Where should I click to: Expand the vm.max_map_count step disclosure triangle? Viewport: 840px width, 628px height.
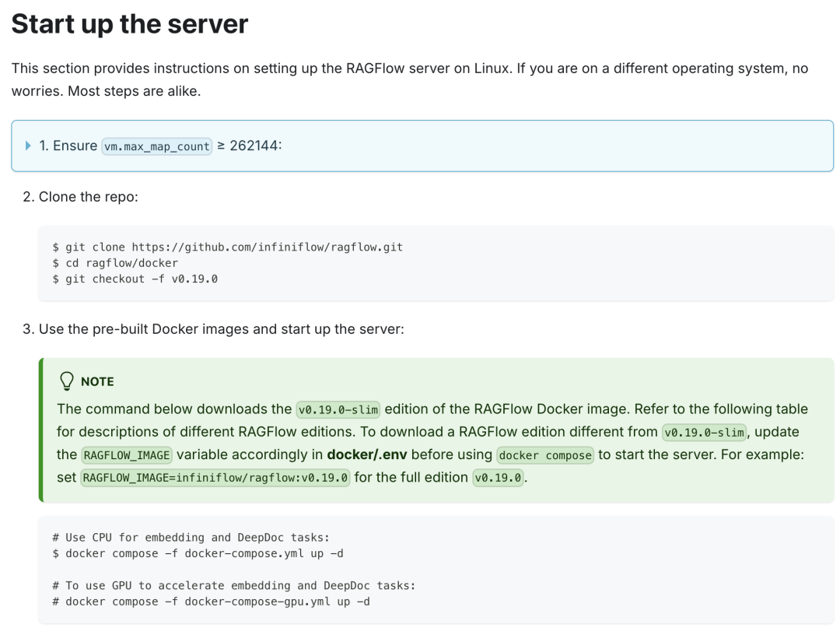click(x=28, y=146)
